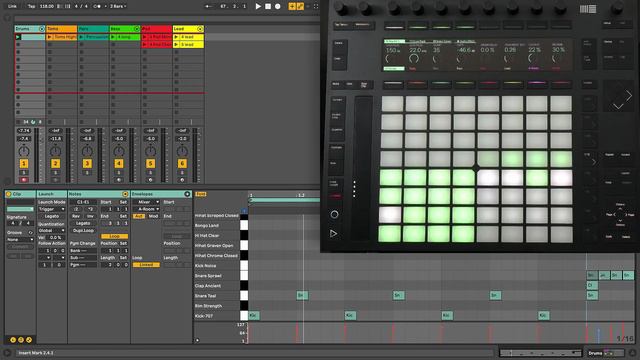Toggle the MIDI editor preview headphone icon
The width and height of the screenshot is (640, 360).
244,211
